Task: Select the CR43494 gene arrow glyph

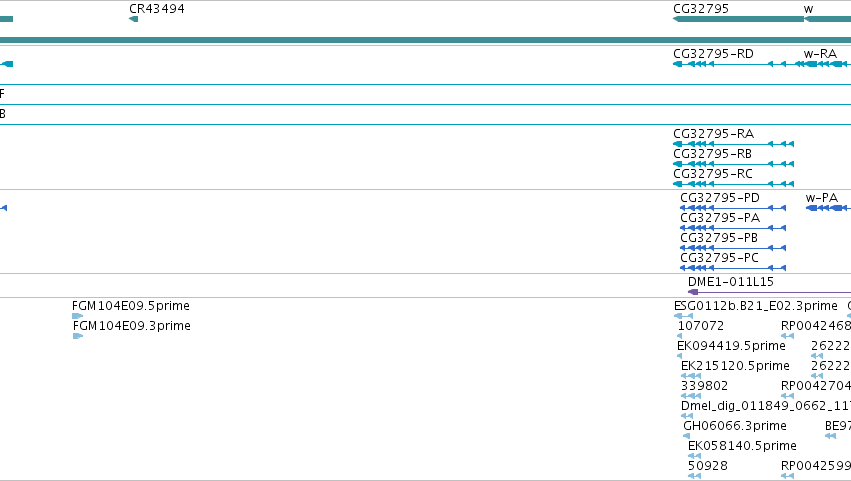Action: point(134,19)
